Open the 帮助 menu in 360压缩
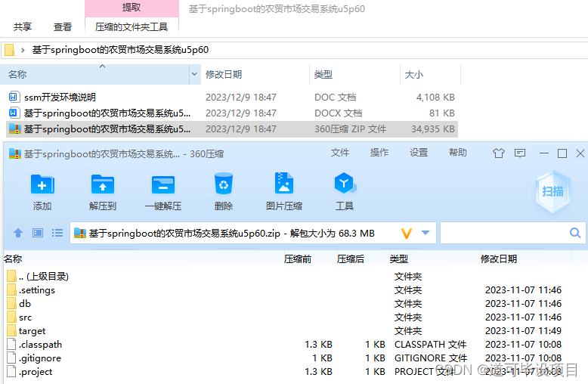 458,153
